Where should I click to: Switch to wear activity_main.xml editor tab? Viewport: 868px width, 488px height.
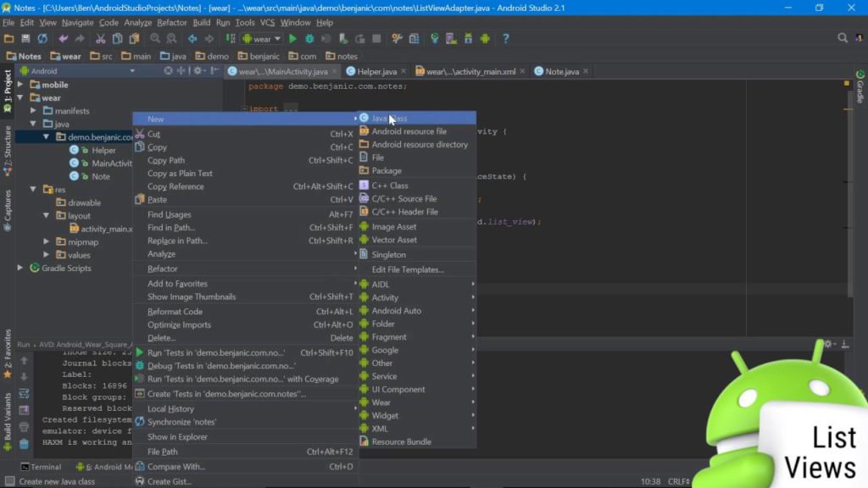(470, 71)
